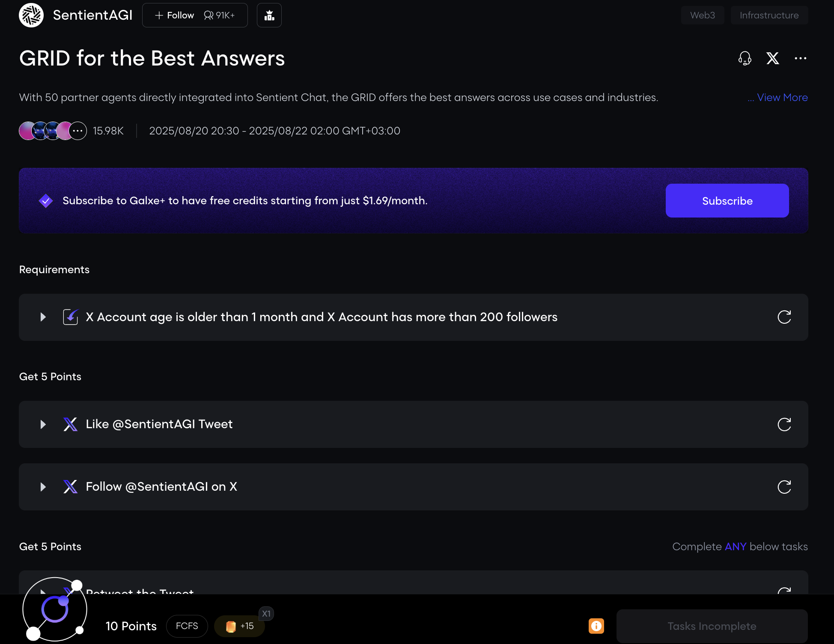Expand the Follow @SentientAGI on X task
The height and width of the screenshot is (644, 834).
(43, 487)
